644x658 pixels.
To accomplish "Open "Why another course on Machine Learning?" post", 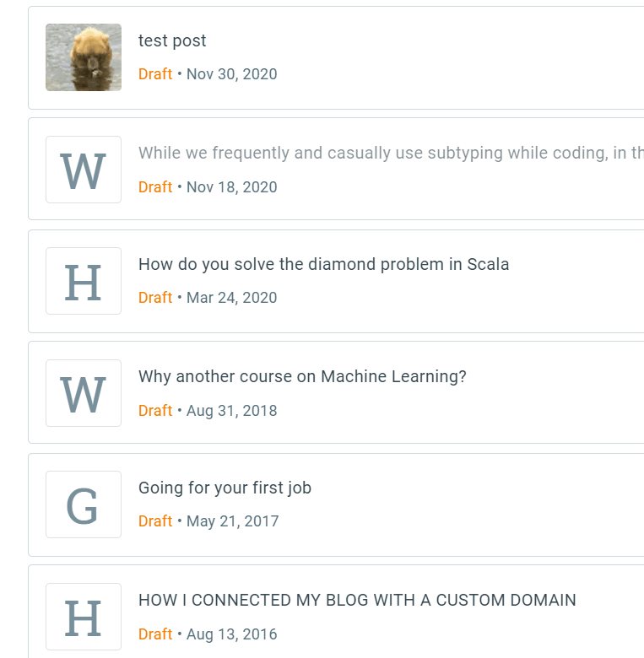I will [x=302, y=376].
